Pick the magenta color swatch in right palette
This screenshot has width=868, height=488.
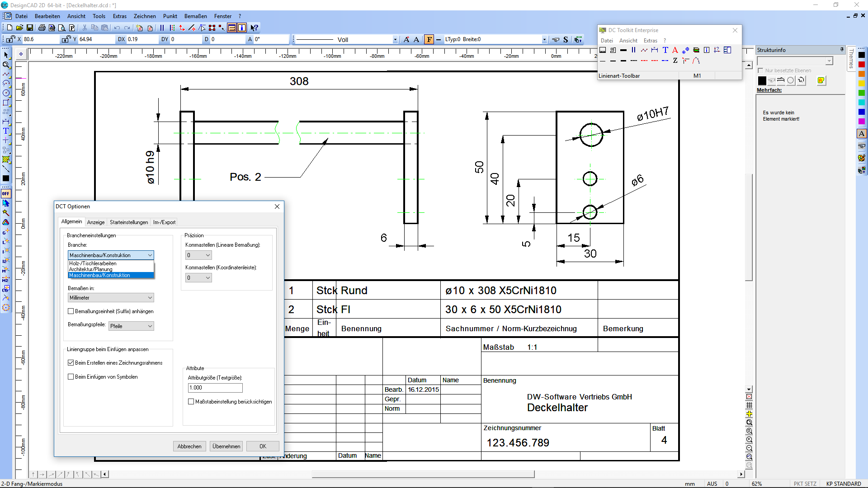[x=862, y=122]
